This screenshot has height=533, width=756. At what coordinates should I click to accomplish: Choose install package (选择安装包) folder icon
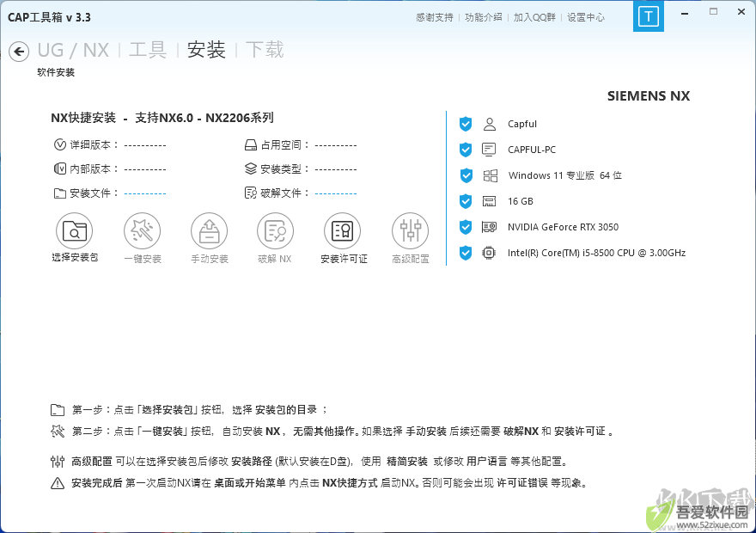click(74, 231)
